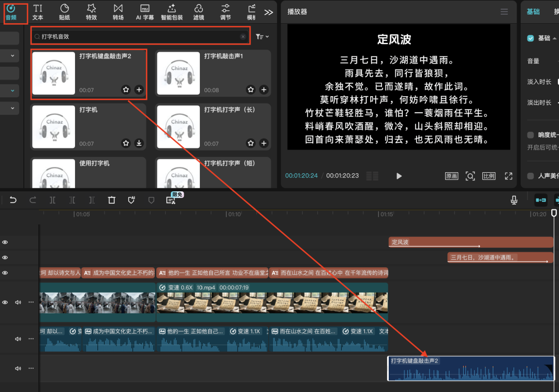Select the delete (trash) icon in timeline toolbar

point(111,200)
